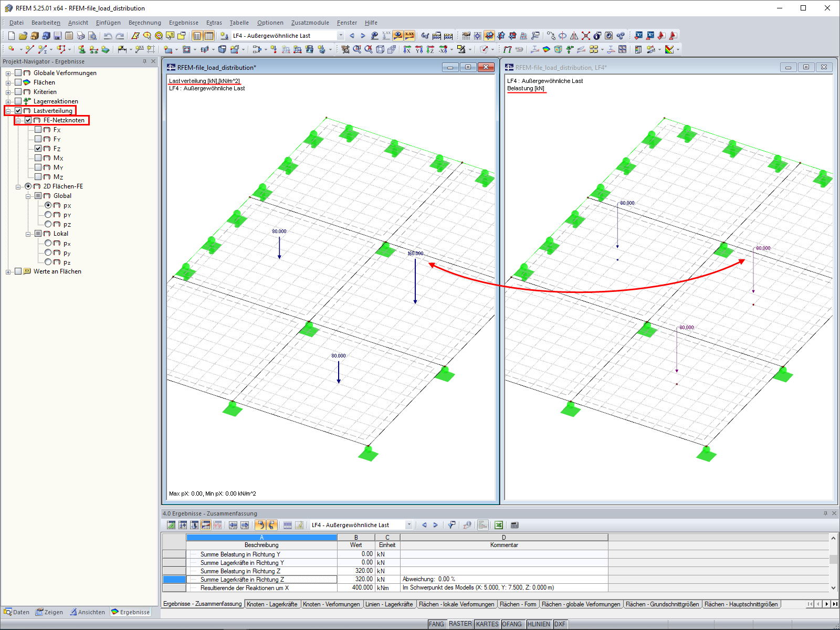This screenshot has width=840, height=630.
Task: Click the Open folder icon
Action: (23, 36)
